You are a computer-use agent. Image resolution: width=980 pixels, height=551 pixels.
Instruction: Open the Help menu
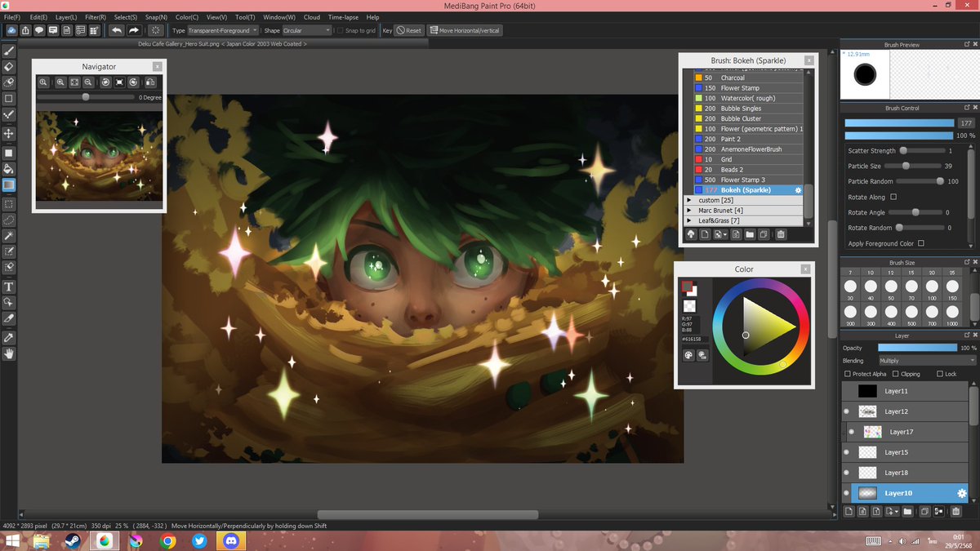click(372, 17)
